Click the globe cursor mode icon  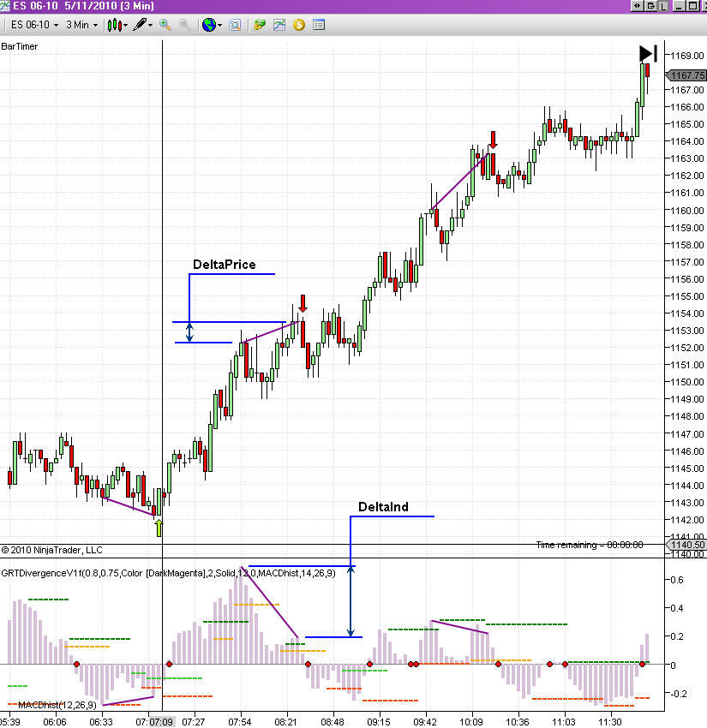[x=209, y=25]
